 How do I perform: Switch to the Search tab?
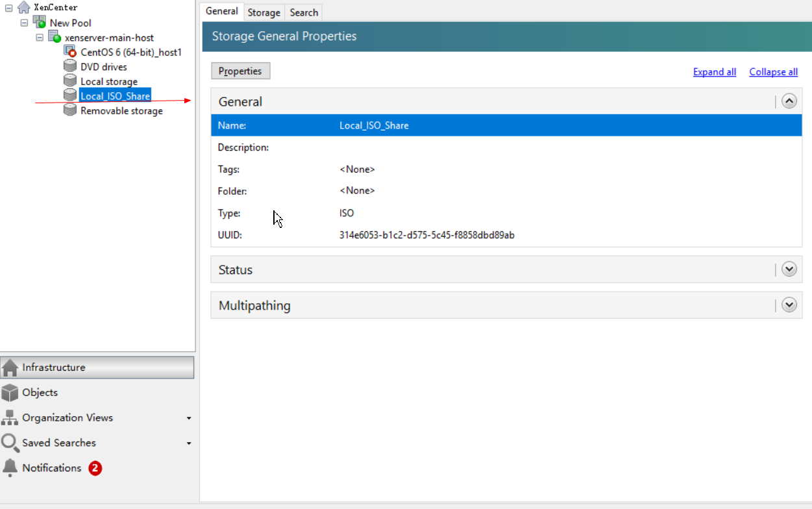304,12
